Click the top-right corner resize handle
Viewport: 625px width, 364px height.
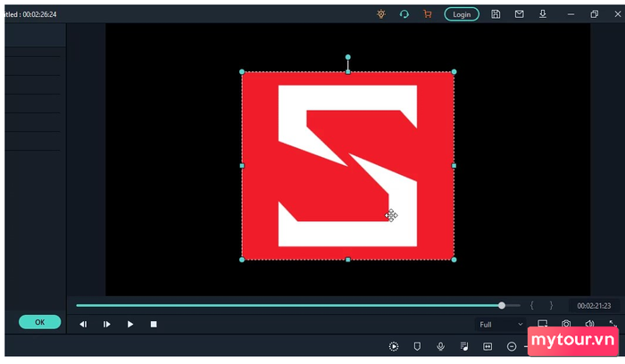pos(454,71)
